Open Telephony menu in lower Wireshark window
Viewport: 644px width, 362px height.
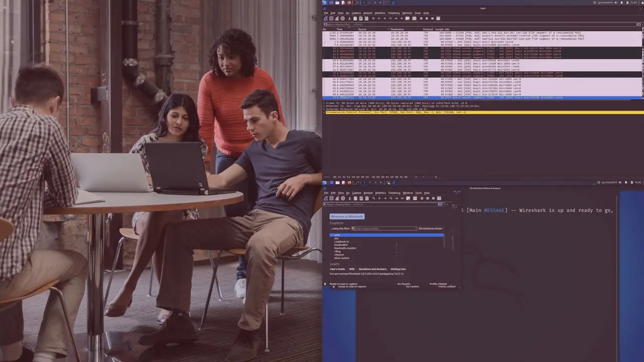click(x=394, y=193)
